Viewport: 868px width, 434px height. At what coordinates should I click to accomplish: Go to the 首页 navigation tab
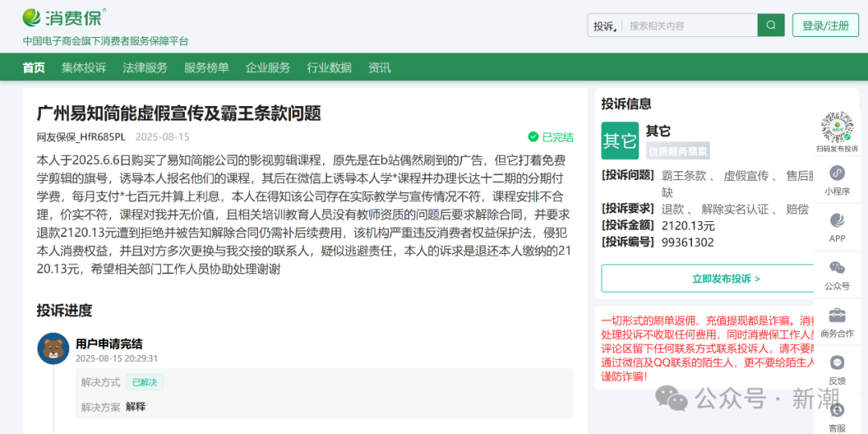pos(34,68)
